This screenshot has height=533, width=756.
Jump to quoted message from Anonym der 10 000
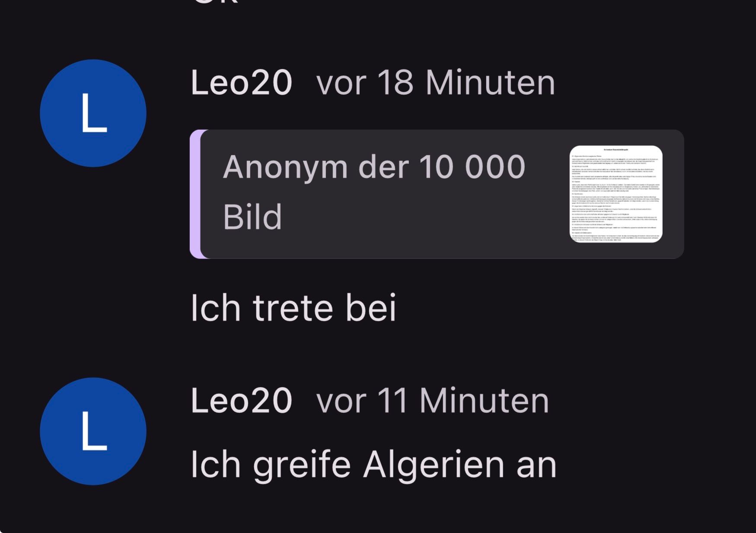[x=437, y=194]
